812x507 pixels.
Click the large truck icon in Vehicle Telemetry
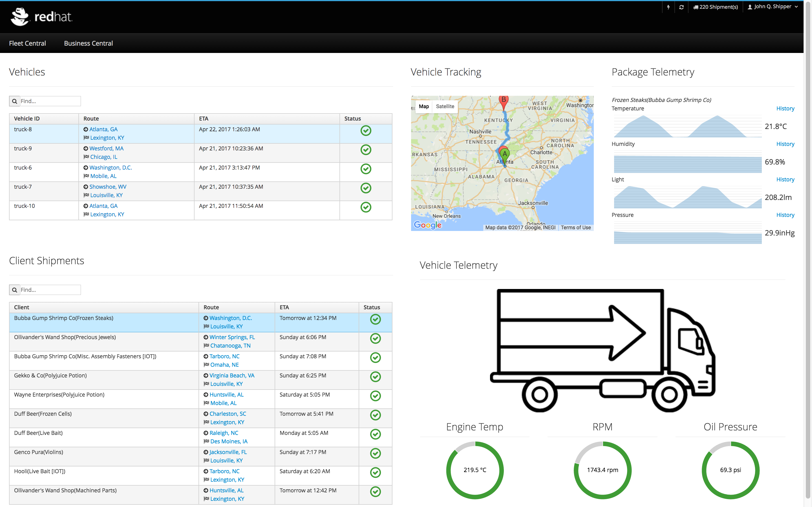tap(602, 350)
